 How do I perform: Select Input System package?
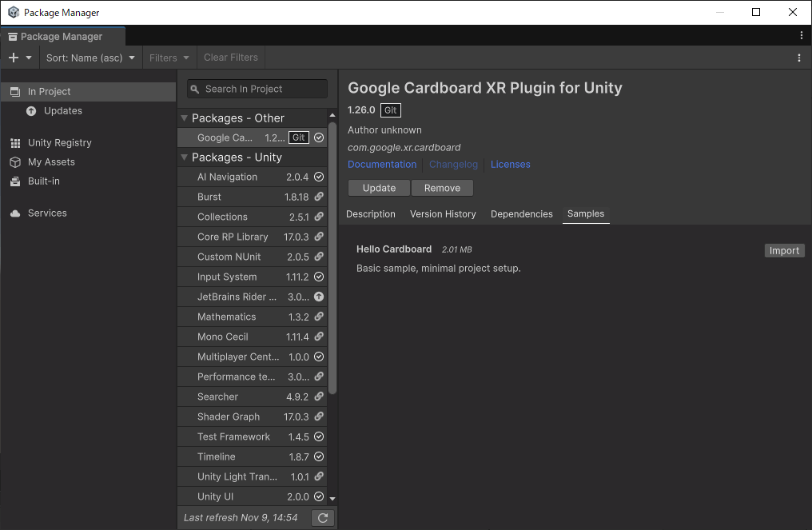pyautogui.click(x=253, y=277)
